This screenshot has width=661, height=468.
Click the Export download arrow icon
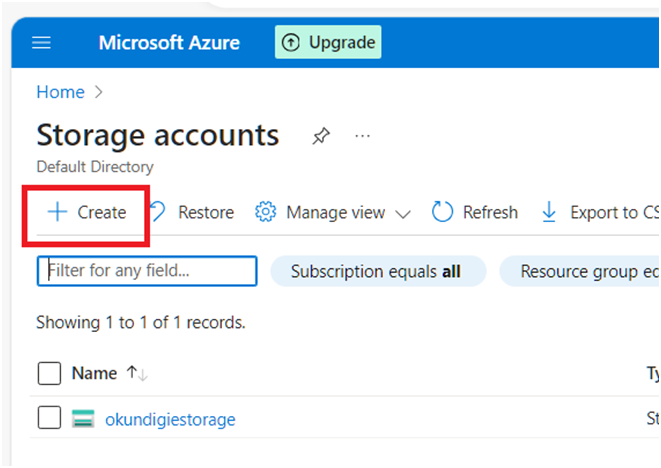coord(549,212)
